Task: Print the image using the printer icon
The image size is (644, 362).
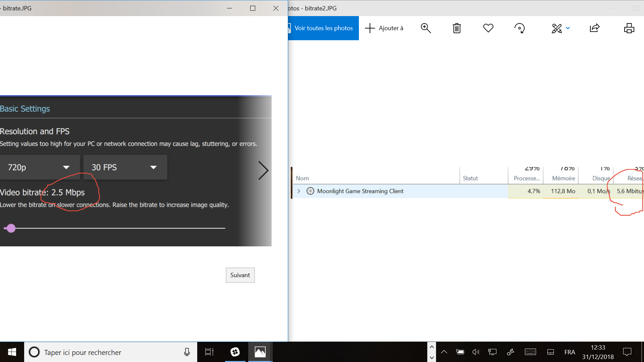Action: (x=629, y=28)
